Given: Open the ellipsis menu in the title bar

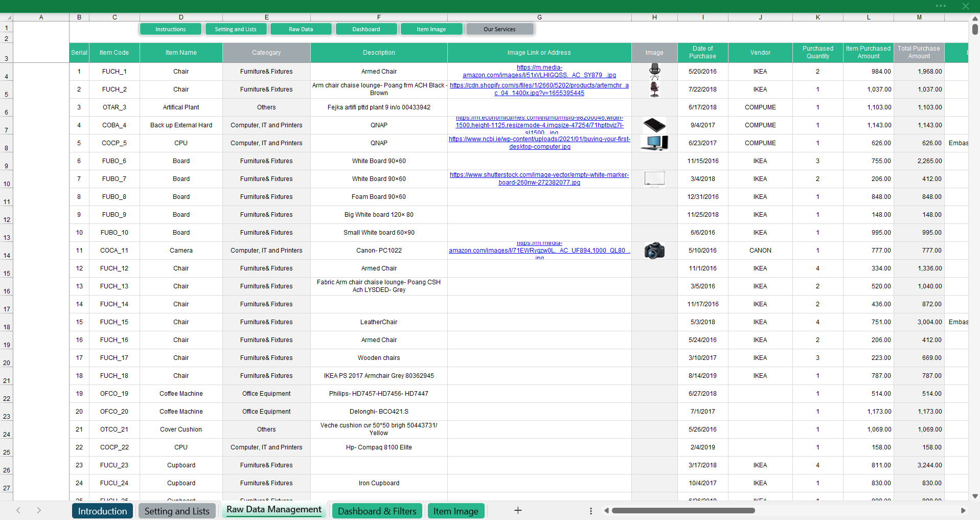Looking at the screenshot, I should 941,6.
